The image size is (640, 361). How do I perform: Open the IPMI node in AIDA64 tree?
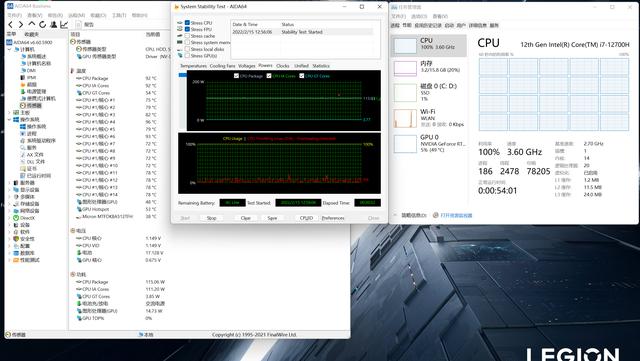[x=31, y=77]
